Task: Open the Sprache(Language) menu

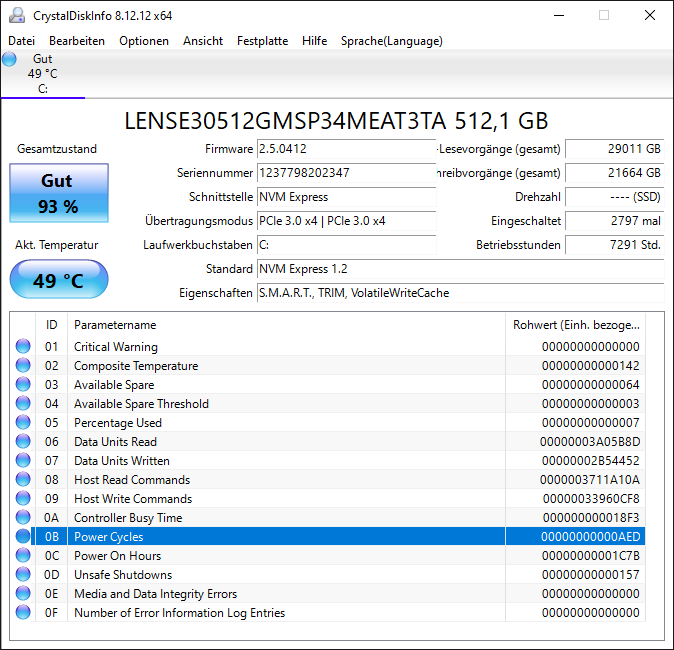Action: (392, 41)
